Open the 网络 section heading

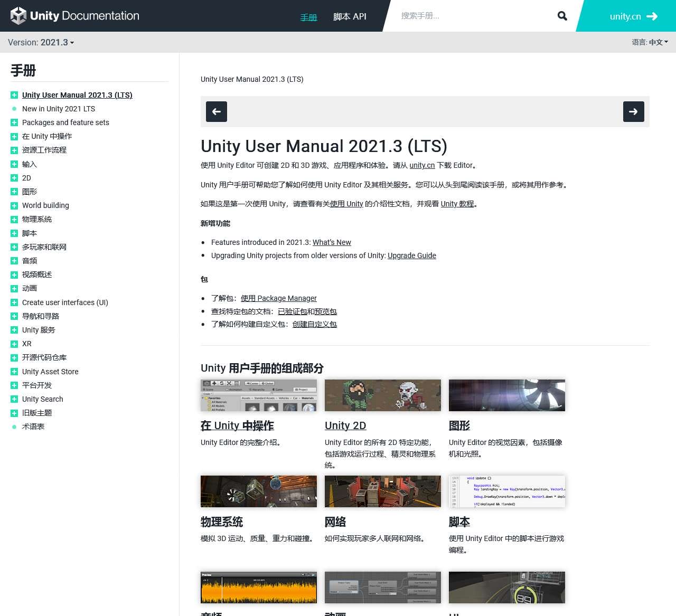(x=335, y=522)
